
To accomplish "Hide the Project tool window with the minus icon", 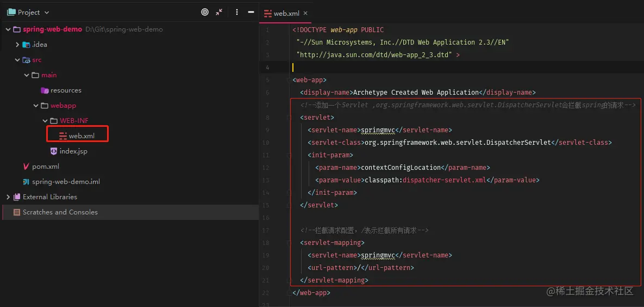I will pyautogui.click(x=251, y=12).
